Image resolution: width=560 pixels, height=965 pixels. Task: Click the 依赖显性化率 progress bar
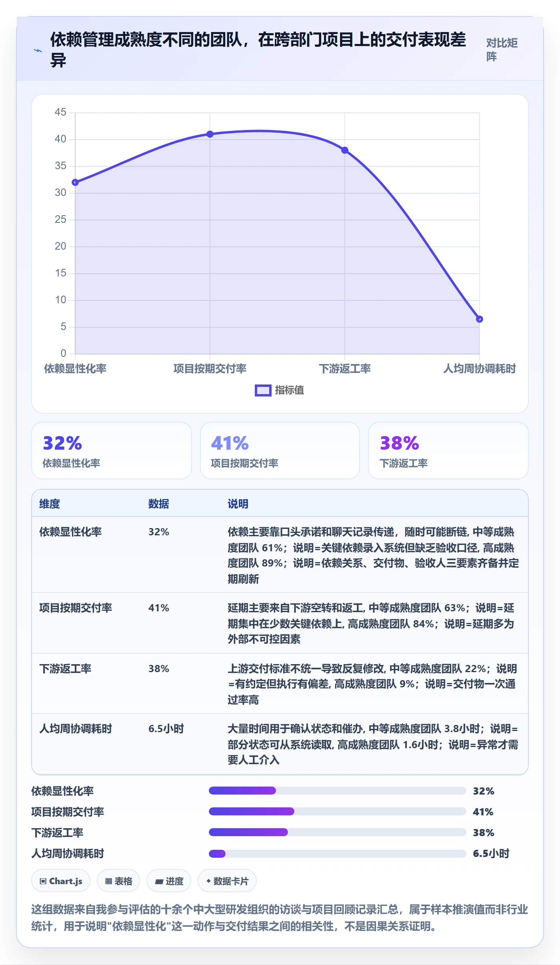tap(337, 791)
